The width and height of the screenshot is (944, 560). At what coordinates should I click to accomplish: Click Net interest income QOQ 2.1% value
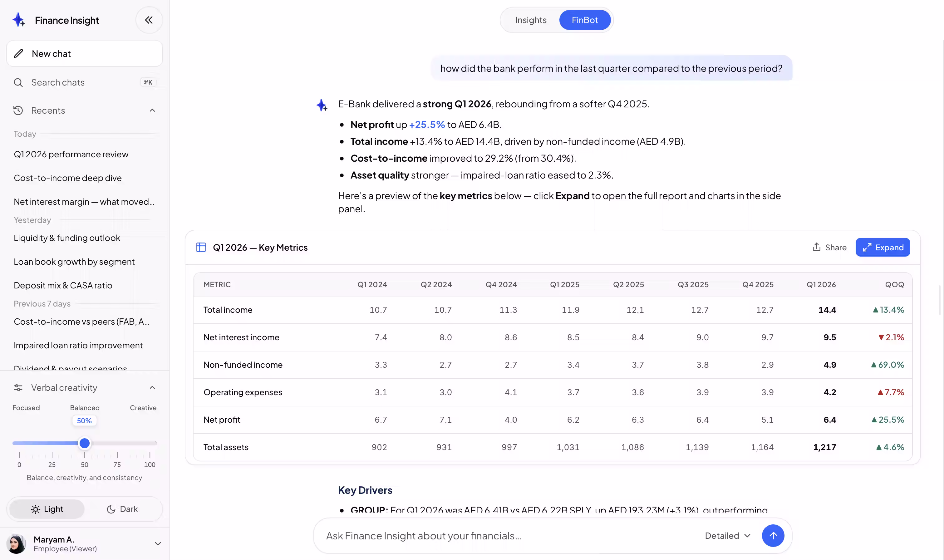891,337
